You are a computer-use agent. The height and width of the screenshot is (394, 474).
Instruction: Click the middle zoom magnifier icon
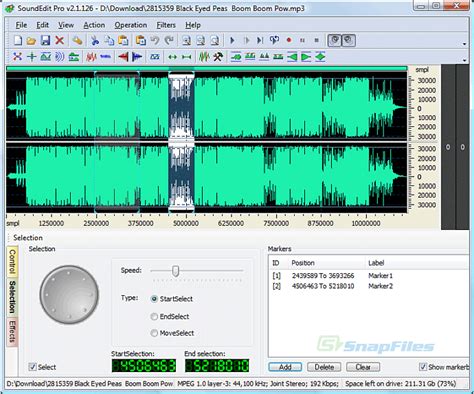[201, 41]
